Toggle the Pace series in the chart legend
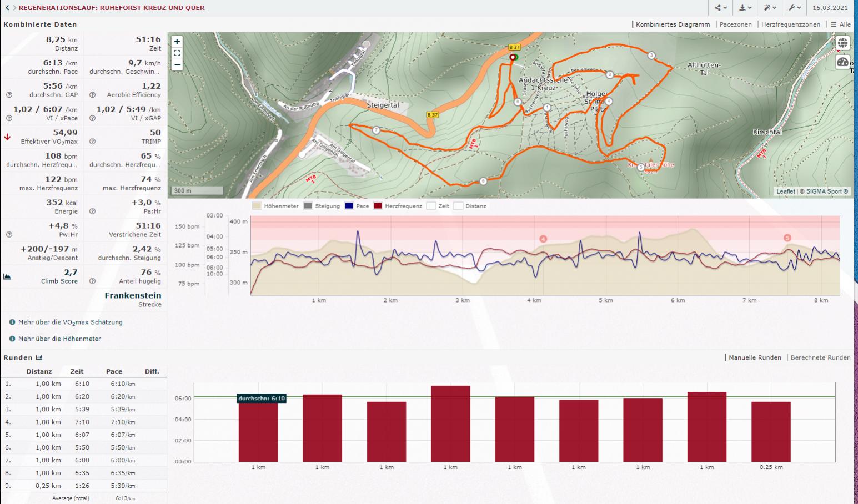The image size is (858, 504). point(349,206)
